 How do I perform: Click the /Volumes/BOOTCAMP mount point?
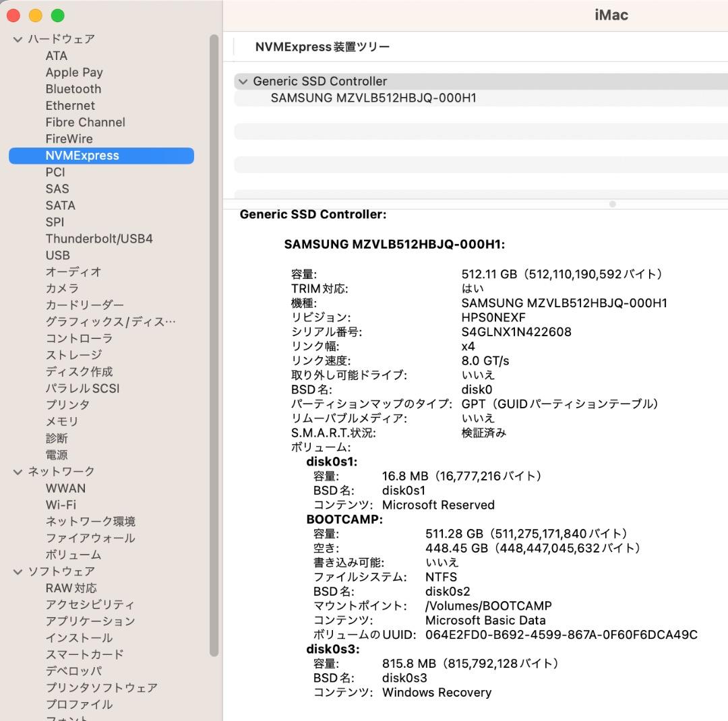[489, 606]
